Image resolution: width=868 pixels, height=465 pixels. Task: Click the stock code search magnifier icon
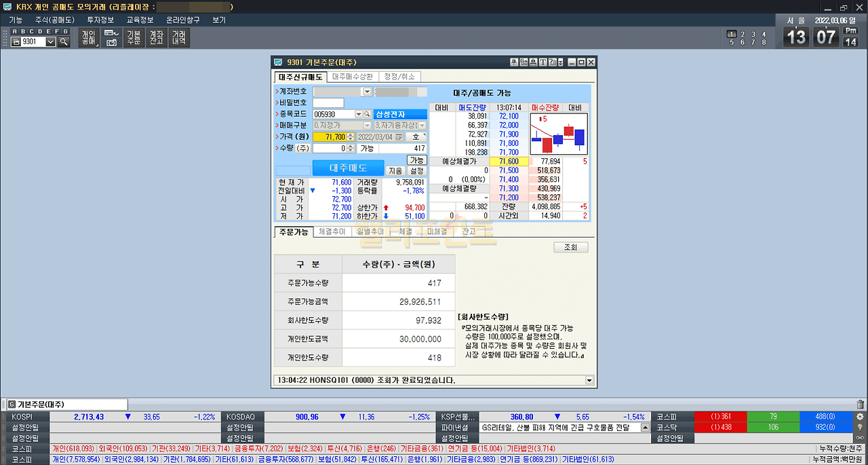click(x=368, y=115)
